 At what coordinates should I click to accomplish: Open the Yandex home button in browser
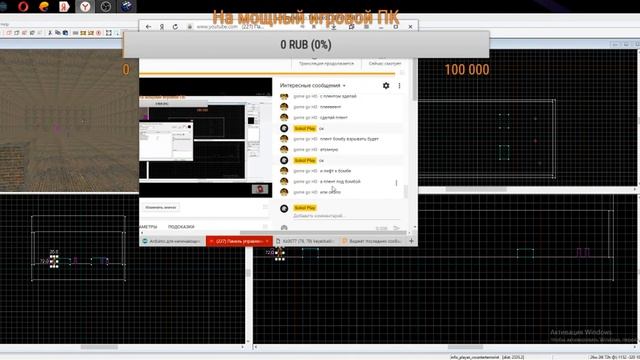click(162, 27)
